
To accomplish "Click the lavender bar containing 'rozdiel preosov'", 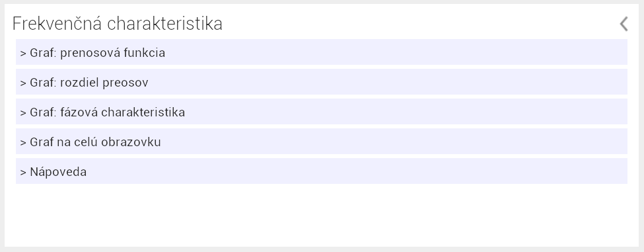I will click(322, 82).
